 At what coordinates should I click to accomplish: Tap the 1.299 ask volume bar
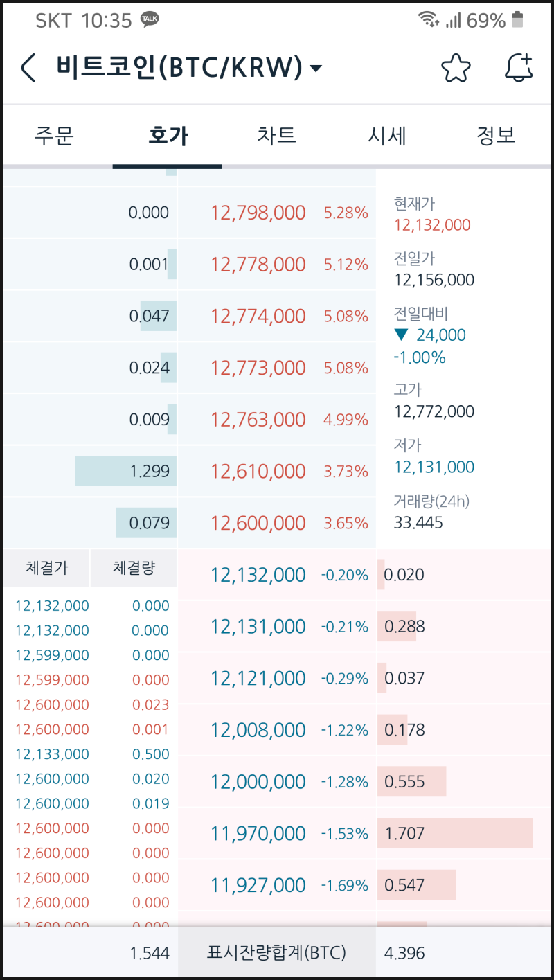125,470
